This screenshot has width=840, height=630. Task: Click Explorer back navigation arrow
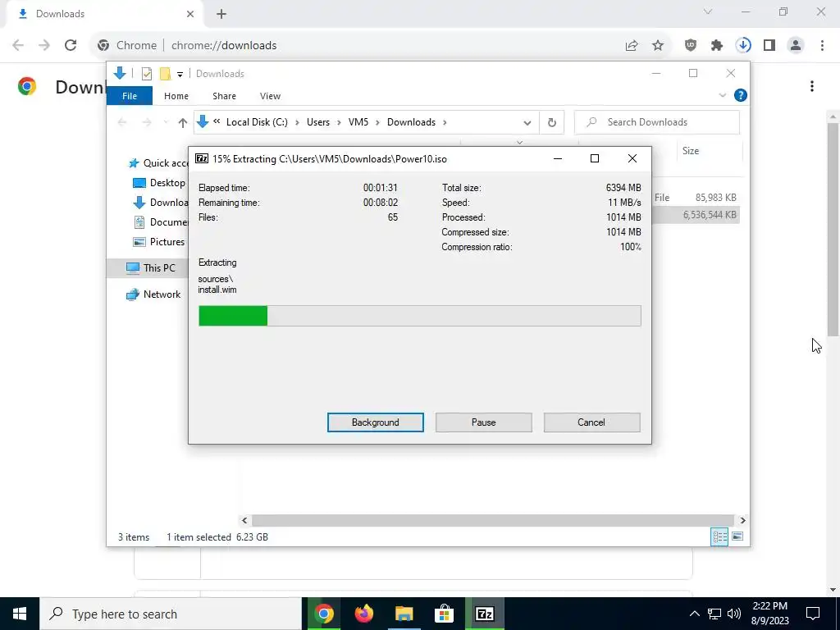(x=122, y=123)
